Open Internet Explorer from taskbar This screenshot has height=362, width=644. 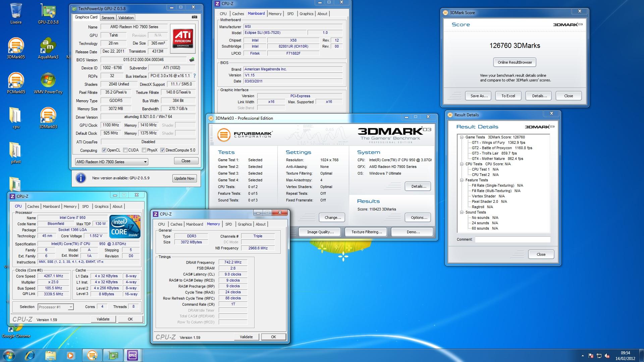pyautogui.click(x=30, y=355)
